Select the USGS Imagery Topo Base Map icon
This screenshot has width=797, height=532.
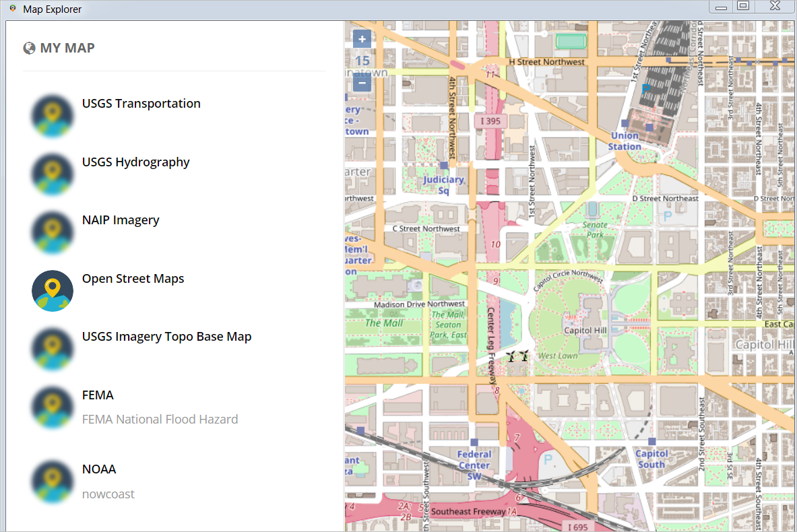[52, 349]
